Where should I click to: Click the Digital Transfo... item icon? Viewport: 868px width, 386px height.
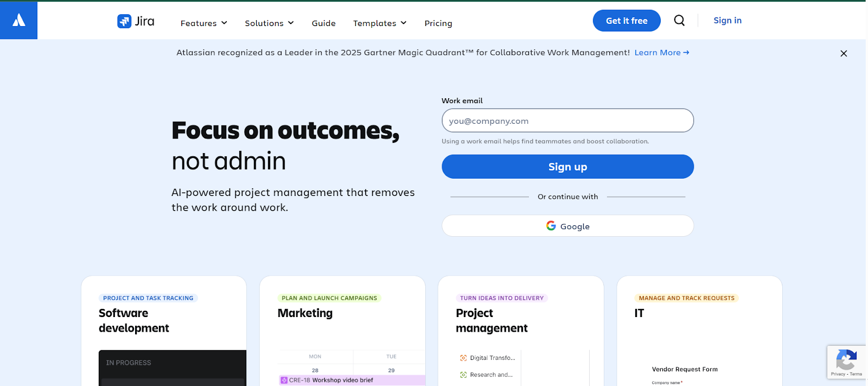(x=463, y=358)
